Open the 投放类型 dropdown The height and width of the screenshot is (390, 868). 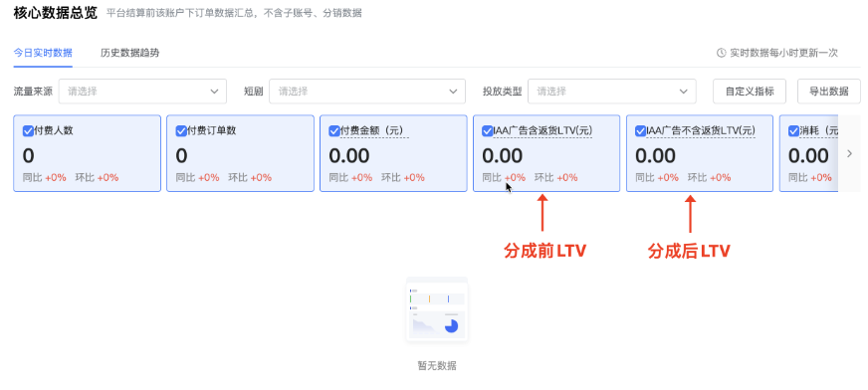coord(612,92)
